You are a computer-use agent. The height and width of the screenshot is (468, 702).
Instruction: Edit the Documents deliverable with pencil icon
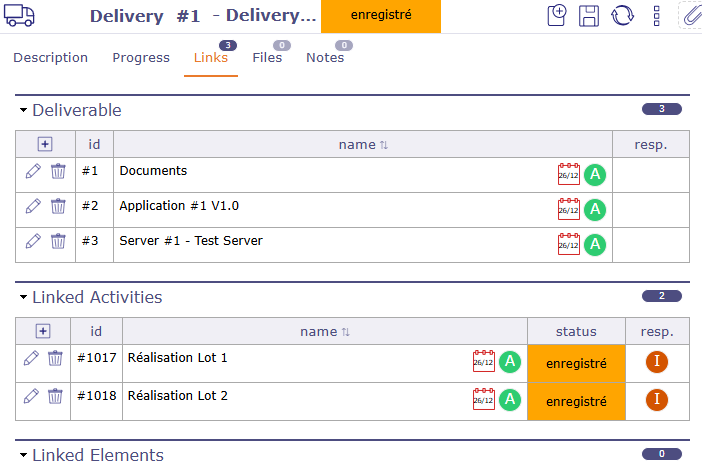point(33,171)
